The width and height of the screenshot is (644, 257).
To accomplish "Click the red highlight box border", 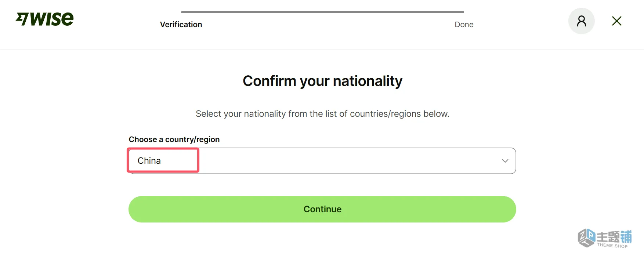I will pos(198,160).
